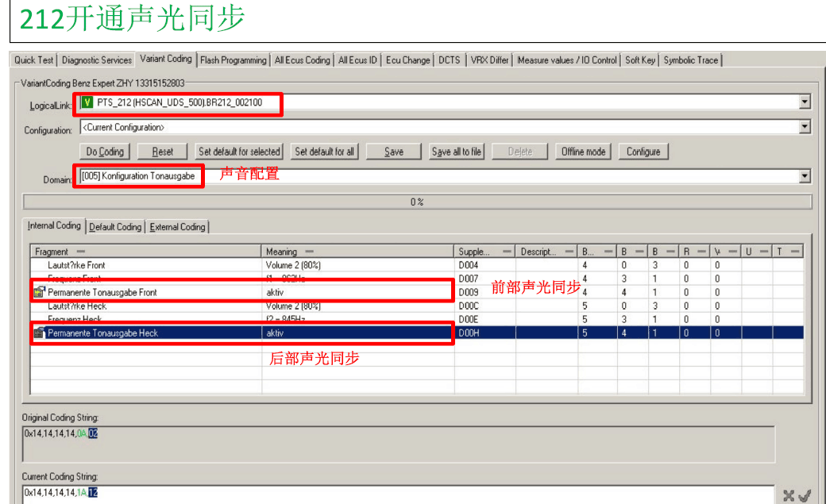Click into the Current Coding String field

(x=397, y=494)
